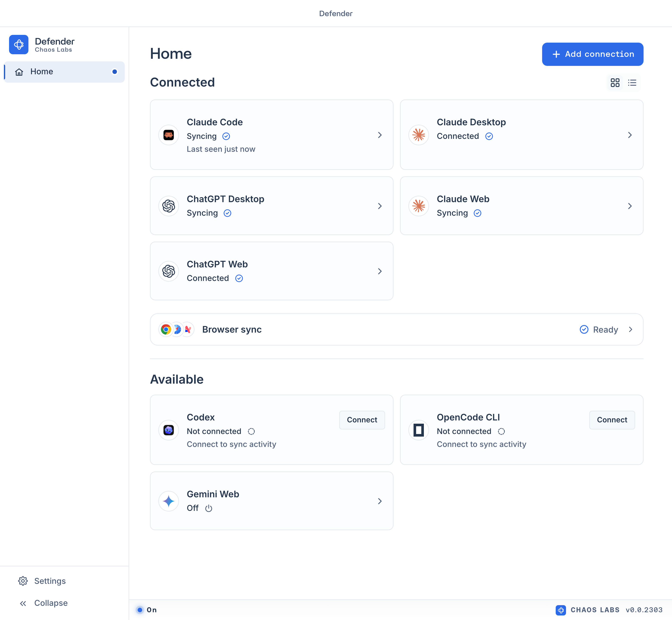Click 'Last seen just now' text
672x620 pixels.
click(221, 149)
